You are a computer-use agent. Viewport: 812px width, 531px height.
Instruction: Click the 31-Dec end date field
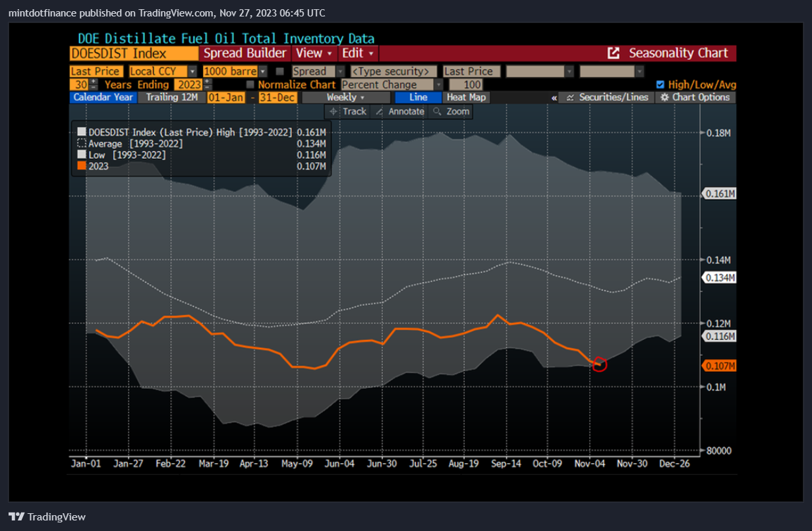(x=277, y=97)
